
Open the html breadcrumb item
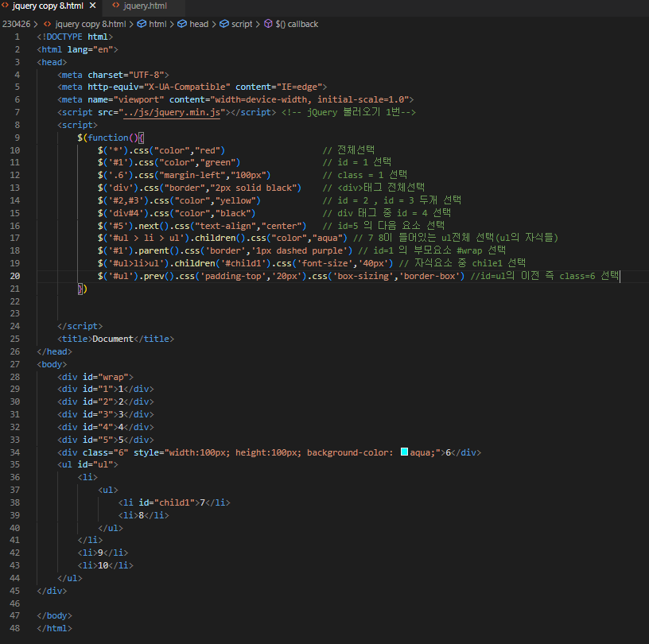pos(157,24)
